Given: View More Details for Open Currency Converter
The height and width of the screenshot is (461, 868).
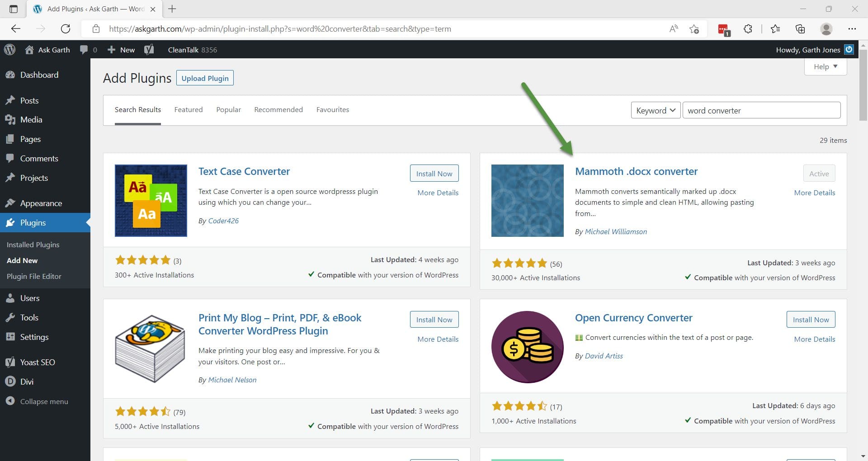Looking at the screenshot, I should (x=815, y=339).
